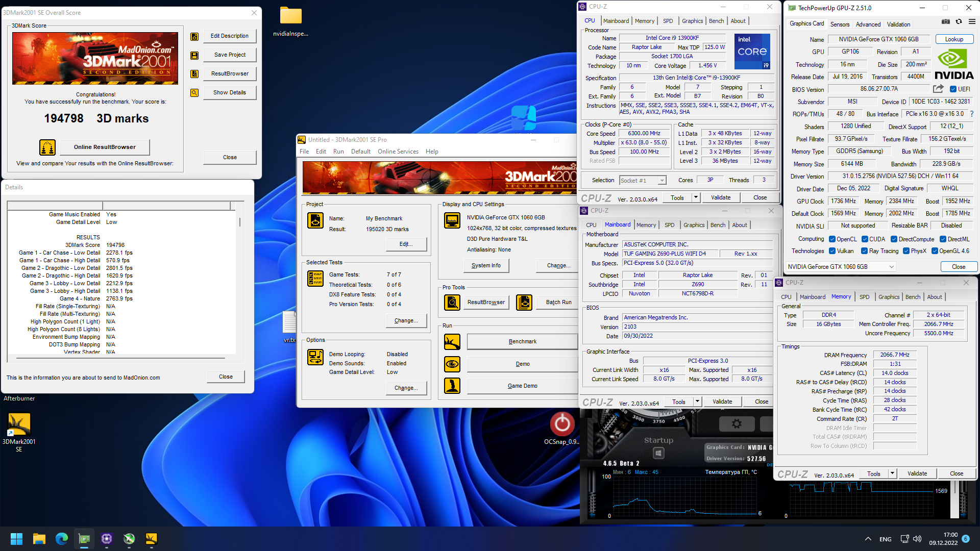Toggle the Vulkan checkbox
This screenshot has height=551, width=980.
tap(832, 251)
